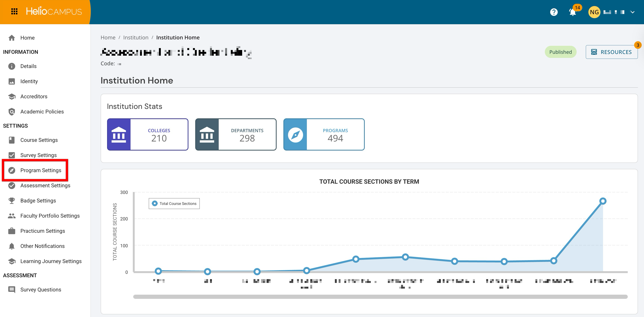Click the Practicum Settings briefcase icon
This screenshot has width=644, height=317.
(x=12, y=231)
